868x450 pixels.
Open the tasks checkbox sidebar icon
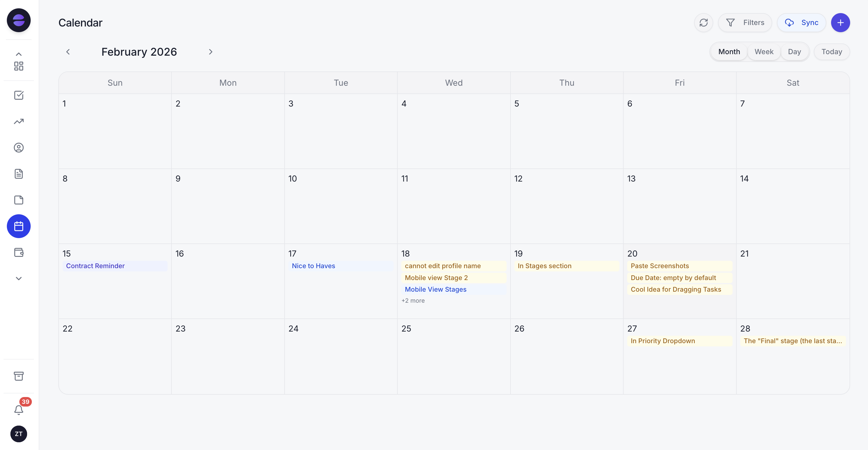coord(18,95)
